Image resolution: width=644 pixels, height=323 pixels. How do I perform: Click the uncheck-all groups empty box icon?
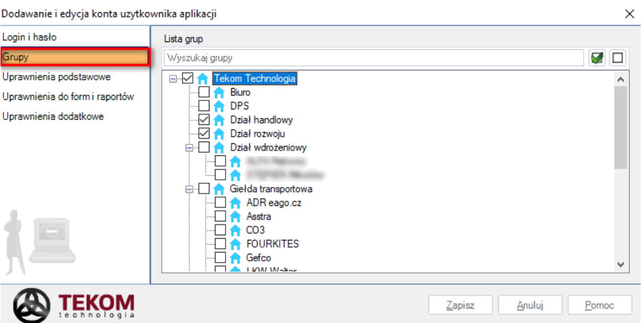(x=618, y=58)
